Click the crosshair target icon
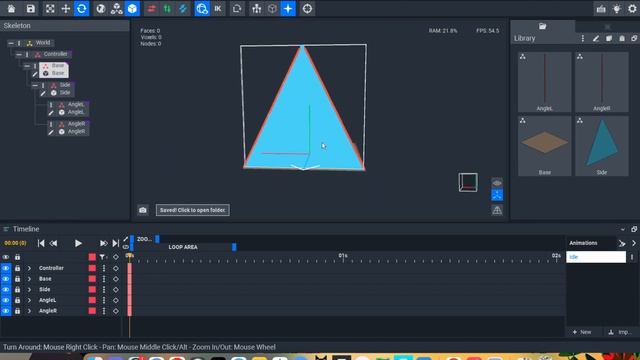The image size is (640, 360). pos(307,9)
